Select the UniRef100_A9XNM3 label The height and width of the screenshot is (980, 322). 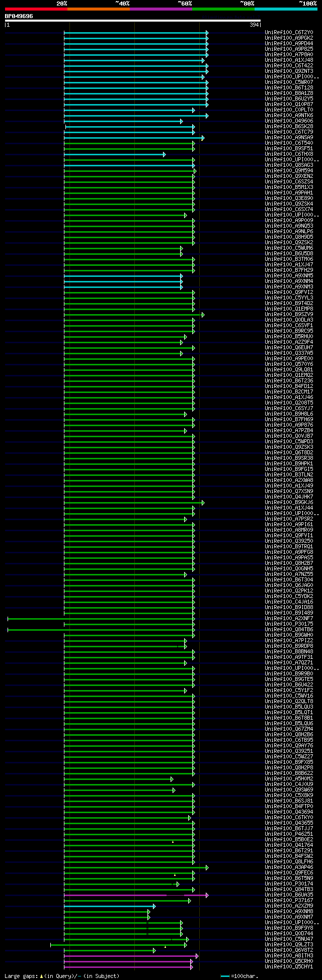point(289,287)
